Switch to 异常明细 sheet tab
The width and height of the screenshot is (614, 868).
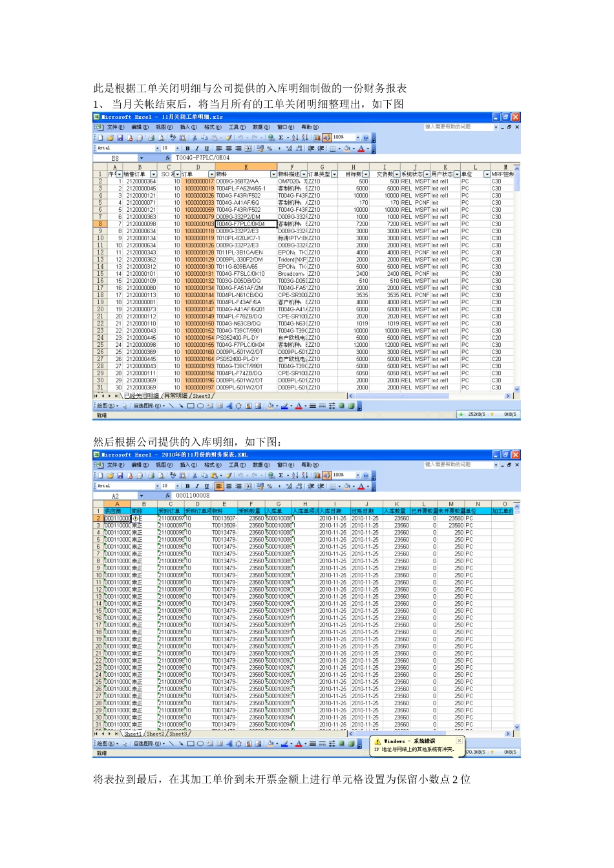(x=175, y=395)
